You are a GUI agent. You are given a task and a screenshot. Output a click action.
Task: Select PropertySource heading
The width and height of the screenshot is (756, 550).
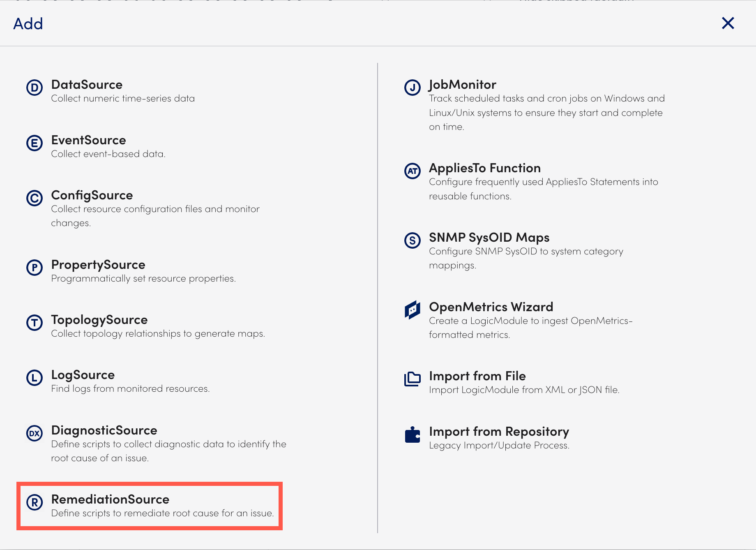point(98,265)
